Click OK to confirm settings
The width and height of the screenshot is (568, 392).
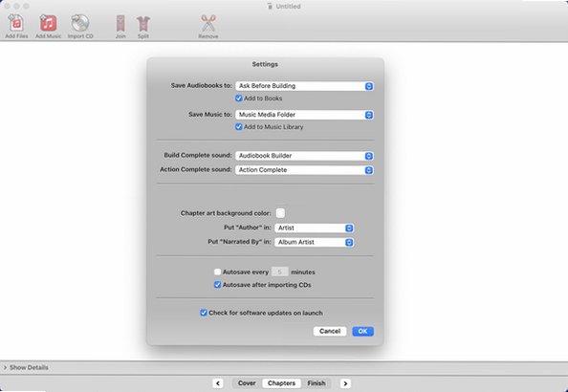[x=362, y=331]
